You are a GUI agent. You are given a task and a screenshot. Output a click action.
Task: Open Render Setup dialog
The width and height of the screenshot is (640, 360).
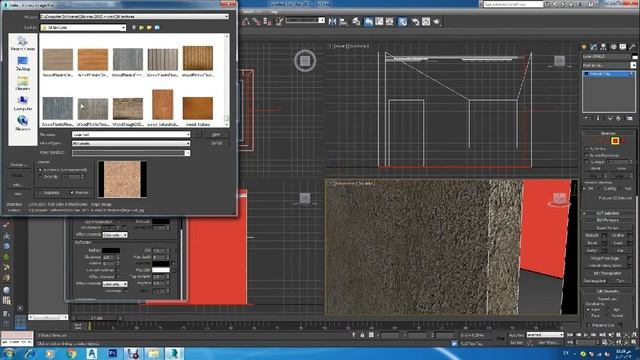click(x=415, y=22)
